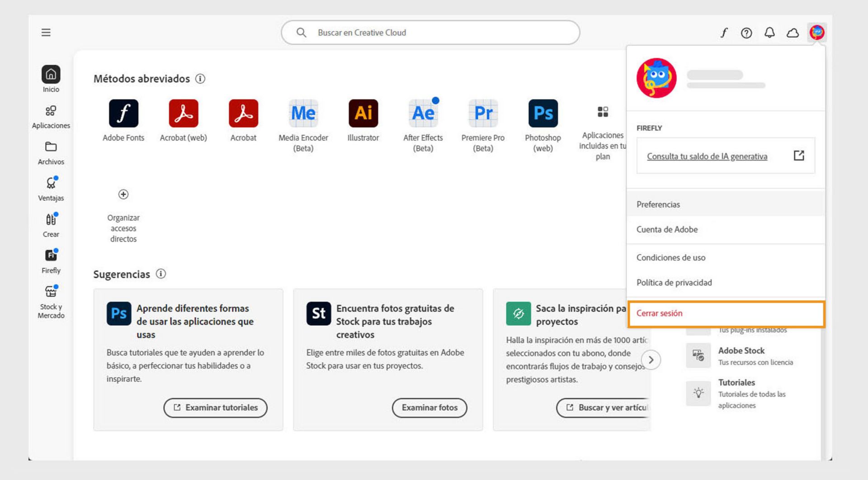
Task: Click the St icon on Stock card
Action: tap(319, 314)
